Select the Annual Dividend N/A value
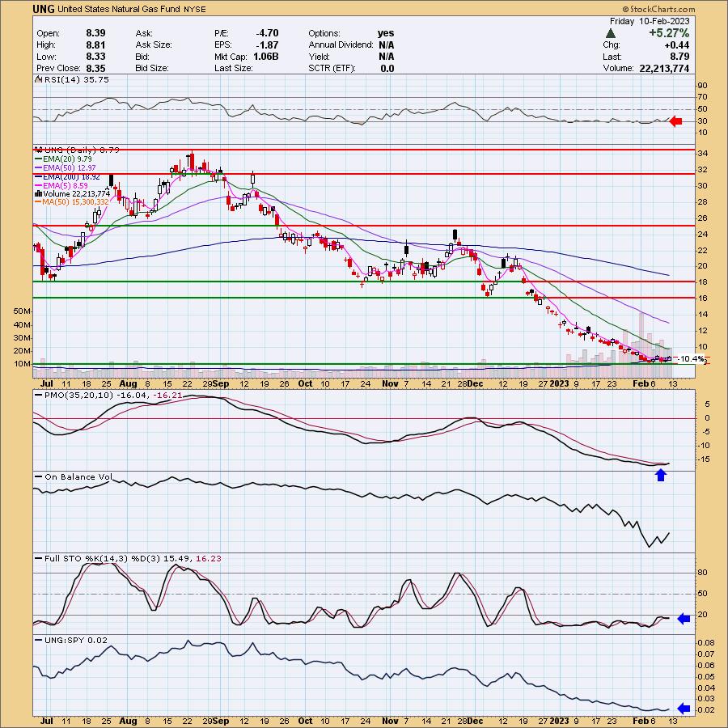 [x=387, y=45]
